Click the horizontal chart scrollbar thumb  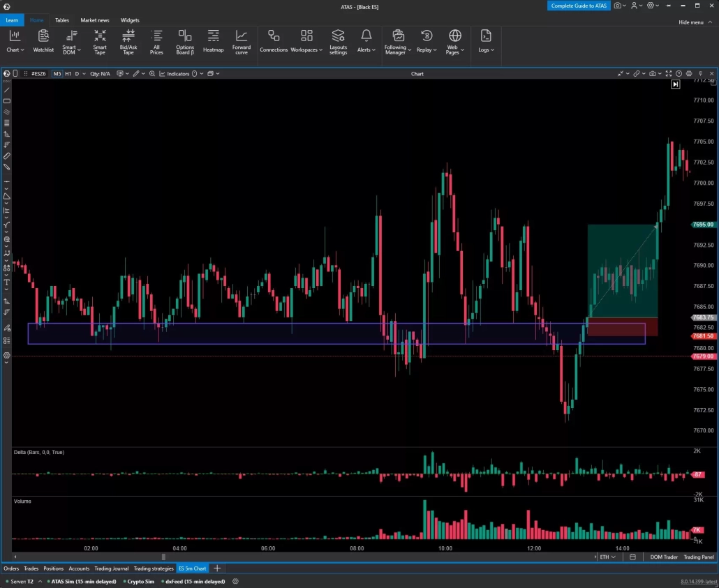pyautogui.click(x=163, y=557)
